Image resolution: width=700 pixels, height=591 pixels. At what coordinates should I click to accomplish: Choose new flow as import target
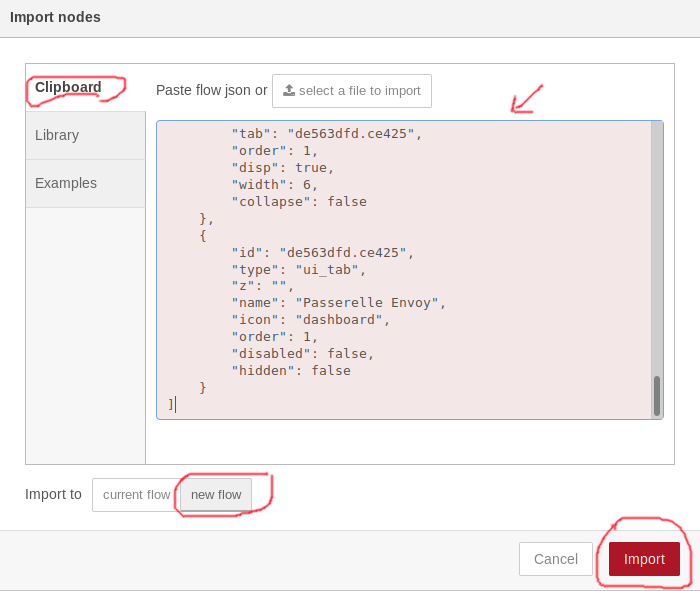216,495
